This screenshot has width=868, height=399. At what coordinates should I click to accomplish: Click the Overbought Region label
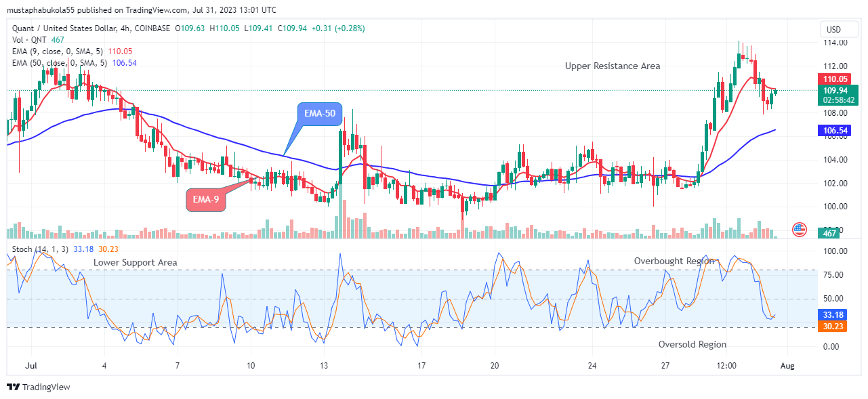674,261
